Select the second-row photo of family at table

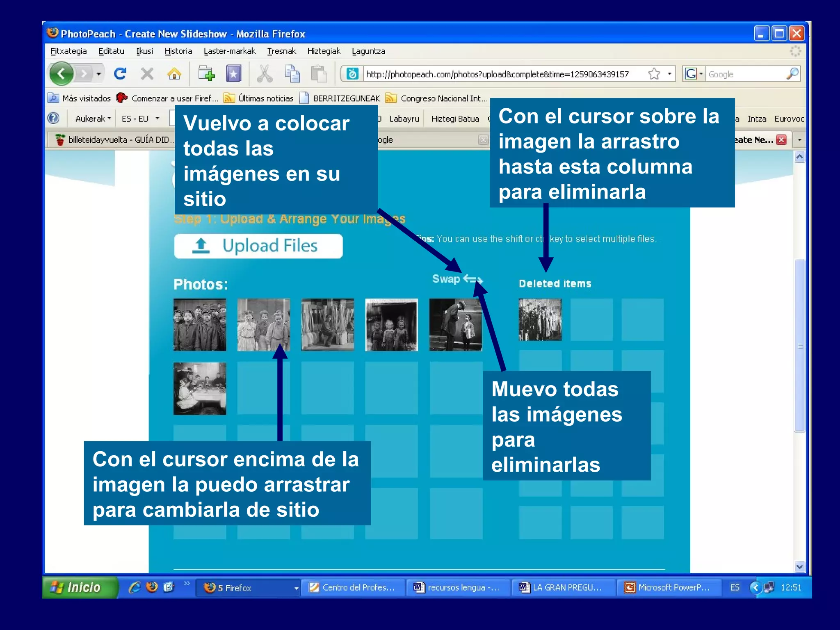coord(200,389)
